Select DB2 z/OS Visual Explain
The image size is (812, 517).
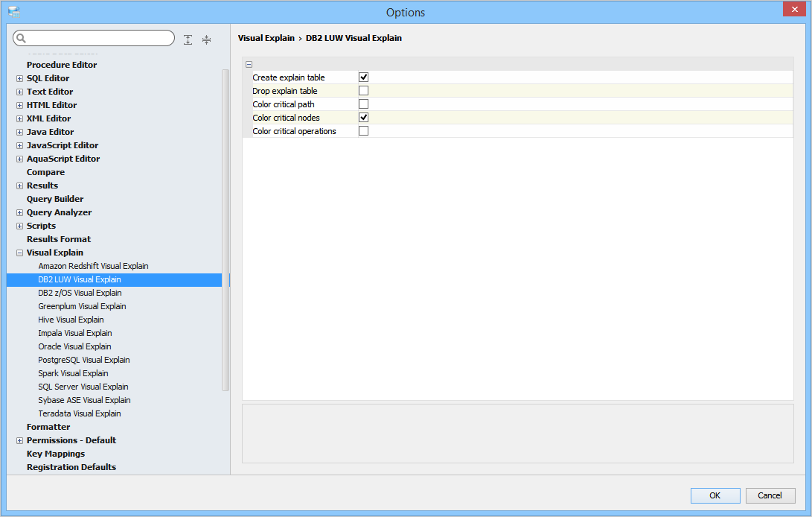(80, 293)
